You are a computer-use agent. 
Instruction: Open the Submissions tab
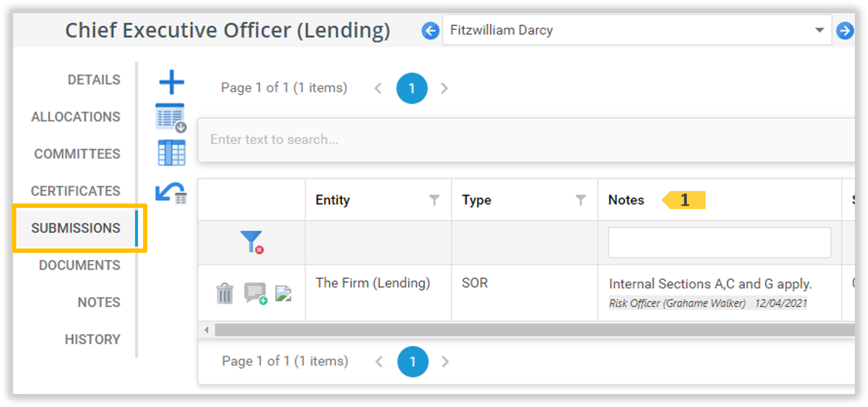click(x=76, y=228)
